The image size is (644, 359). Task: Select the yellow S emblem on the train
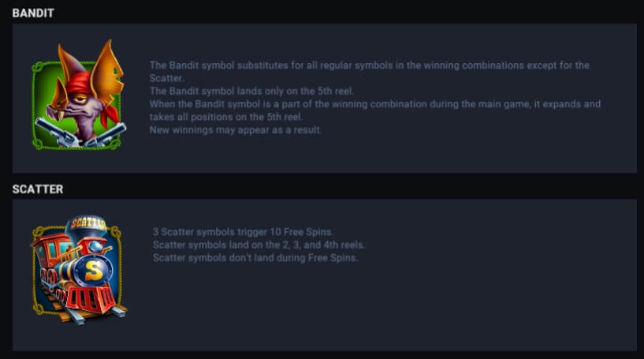pyautogui.click(x=94, y=270)
